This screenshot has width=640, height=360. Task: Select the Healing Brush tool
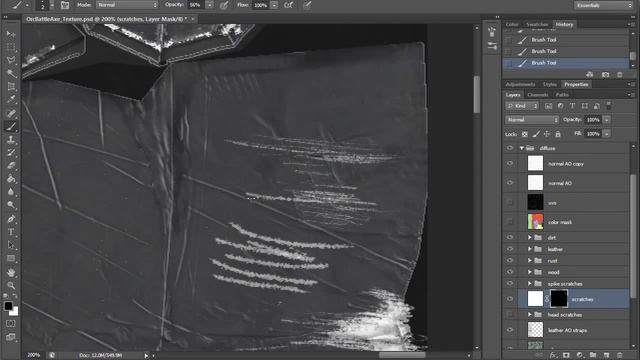[11, 113]
